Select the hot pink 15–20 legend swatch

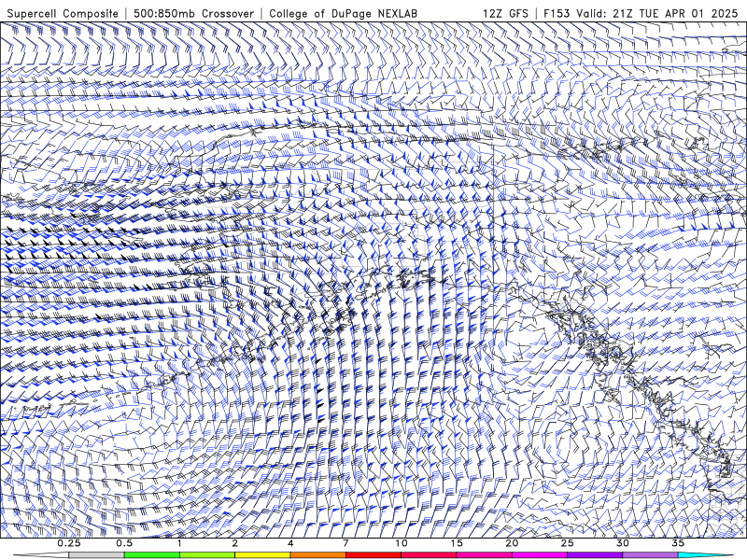click(484, 555)
